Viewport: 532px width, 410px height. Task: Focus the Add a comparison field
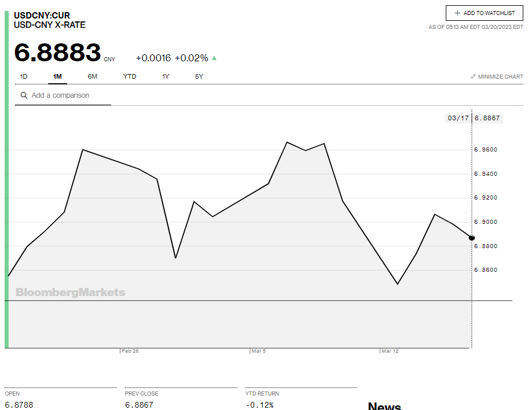(x=69, y=95)
